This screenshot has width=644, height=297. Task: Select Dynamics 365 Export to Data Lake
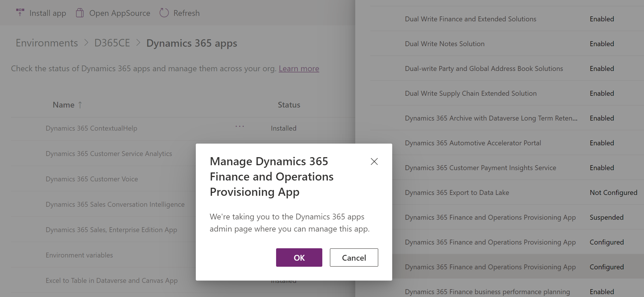(x=457, y=193)
